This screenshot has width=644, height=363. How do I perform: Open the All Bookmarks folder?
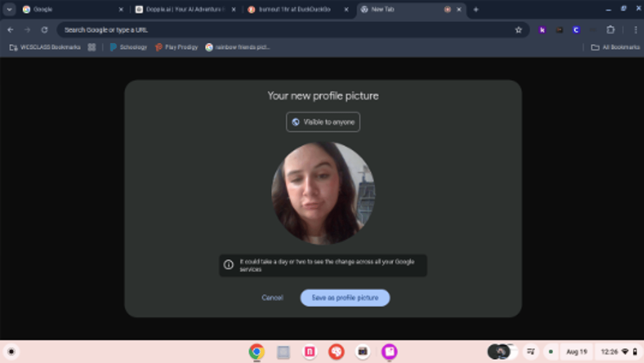coord(615,47)
